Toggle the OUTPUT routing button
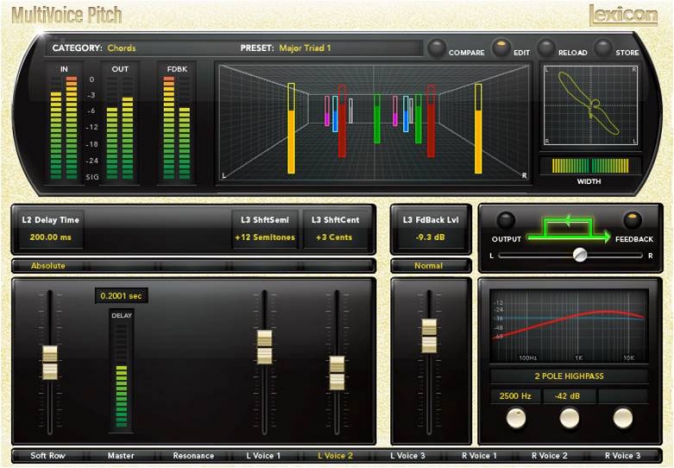Image resolution: width=674 pixels, height=468 pixels. tap(506, 220)
